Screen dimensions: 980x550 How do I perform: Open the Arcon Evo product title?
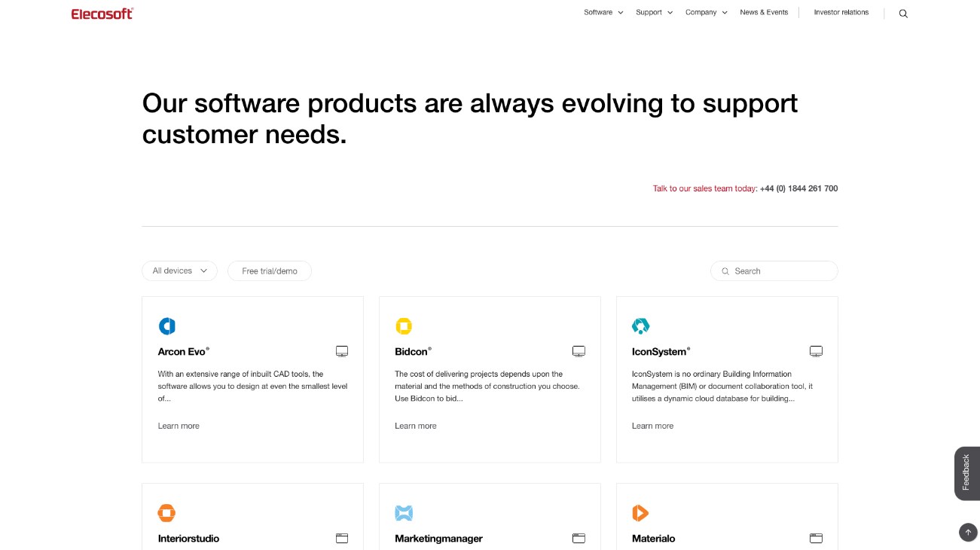point(183,352)
